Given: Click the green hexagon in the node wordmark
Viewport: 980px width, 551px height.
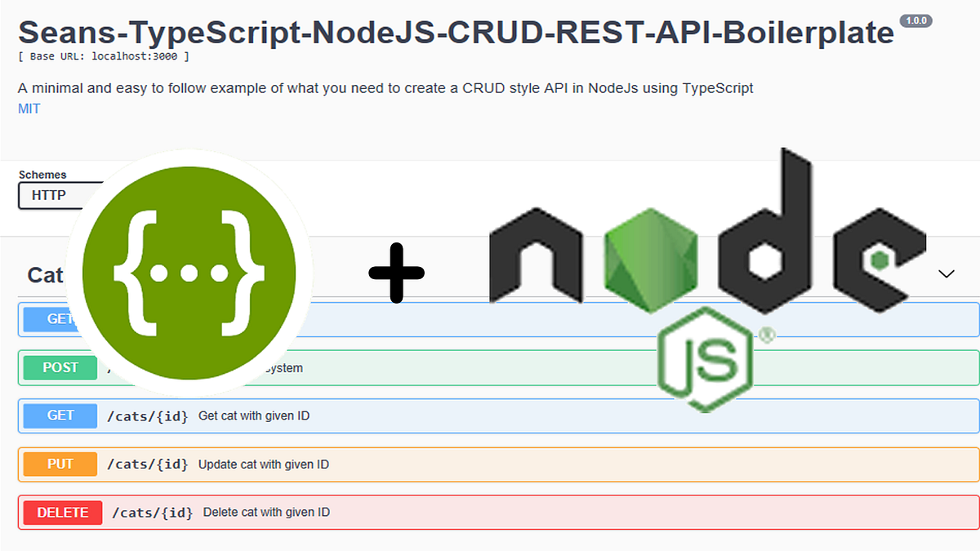Looking at the screenshot, I should click(x=649, y=261).
